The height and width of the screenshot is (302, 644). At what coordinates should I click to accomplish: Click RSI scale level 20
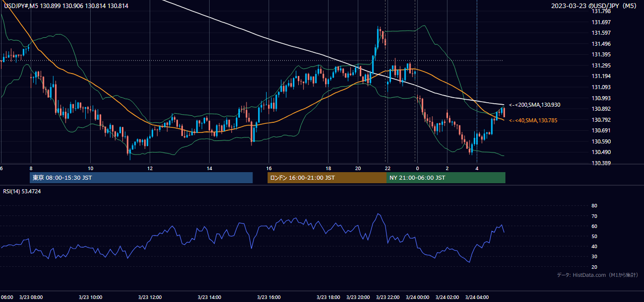coord(594,267)
